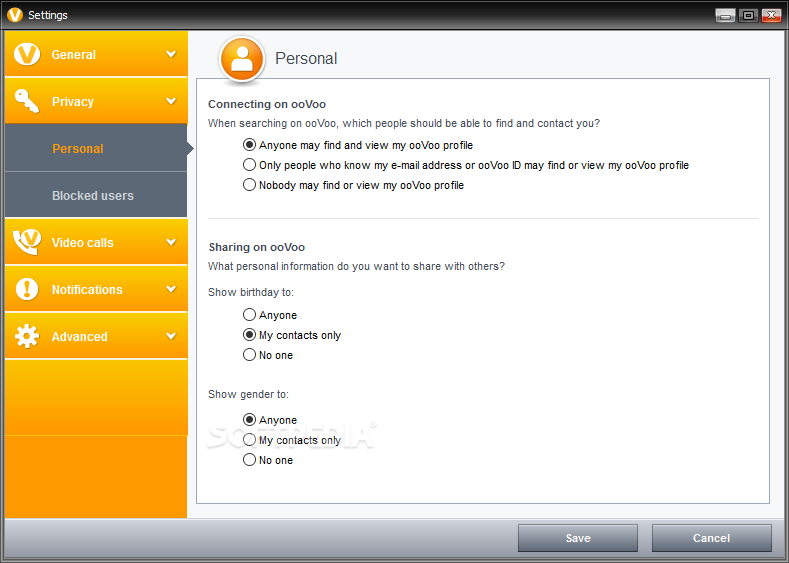789x563 pixels.
Task: Open the Blocked users submenu item
Action: click(96, 195)
